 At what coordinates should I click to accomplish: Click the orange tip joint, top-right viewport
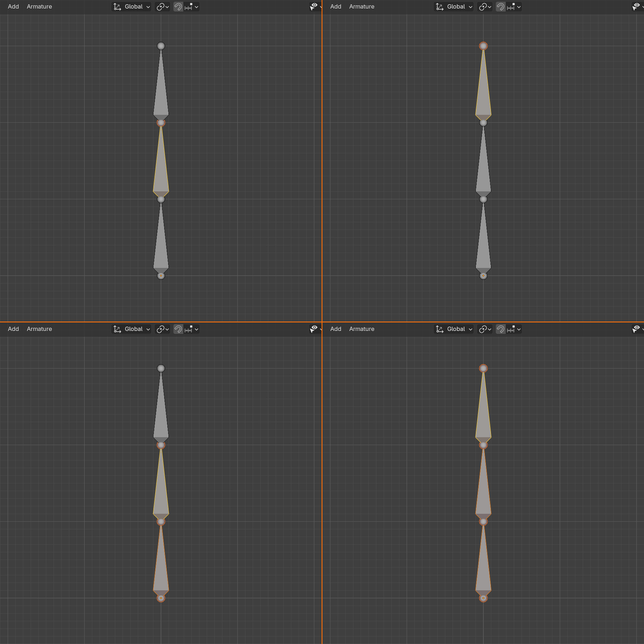[483, 46]
